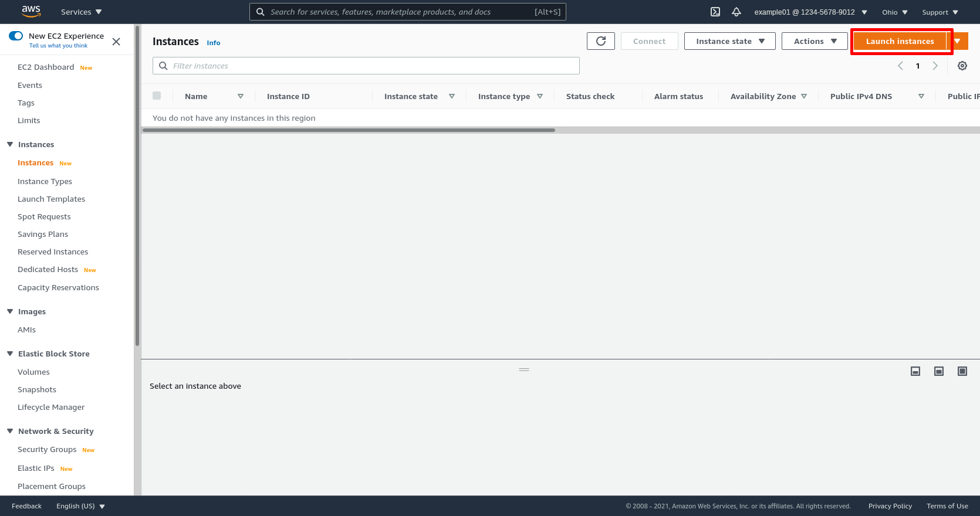Open Events in sidebar
980x516 pixels.
coord(30,85)
